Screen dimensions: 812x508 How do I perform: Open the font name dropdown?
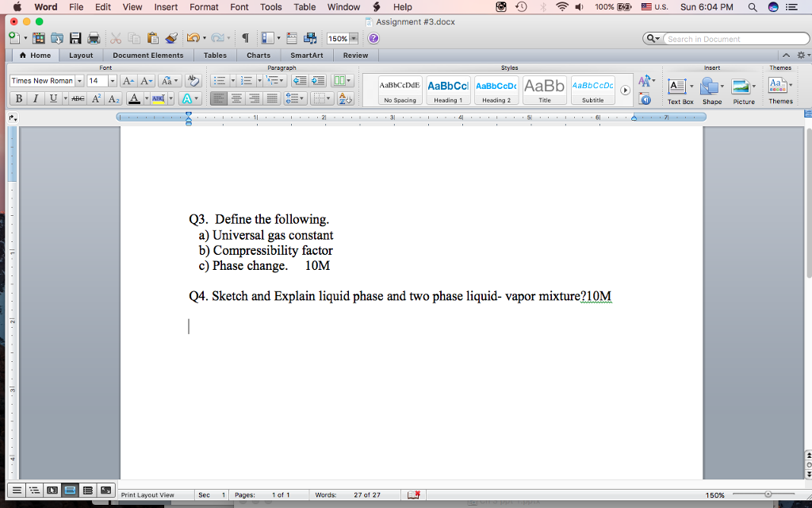click(79, 80)
